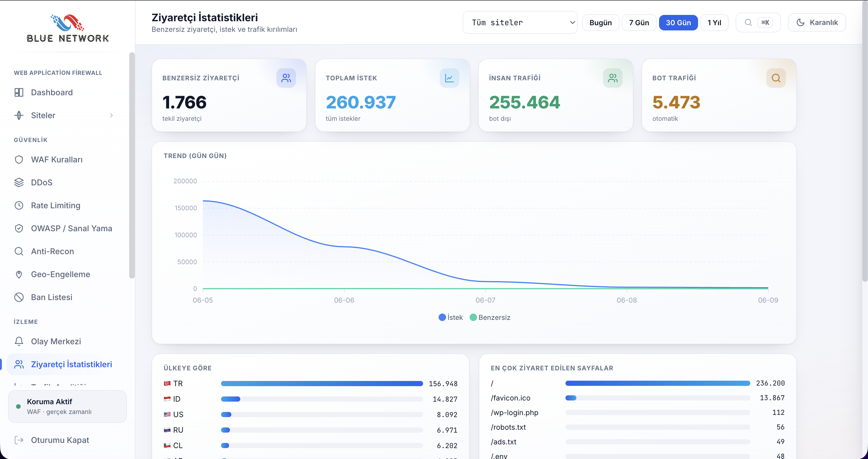This screenshot has height=459, width=868.
Task: Select the 7 Gün time range
Action: point(639,23)
